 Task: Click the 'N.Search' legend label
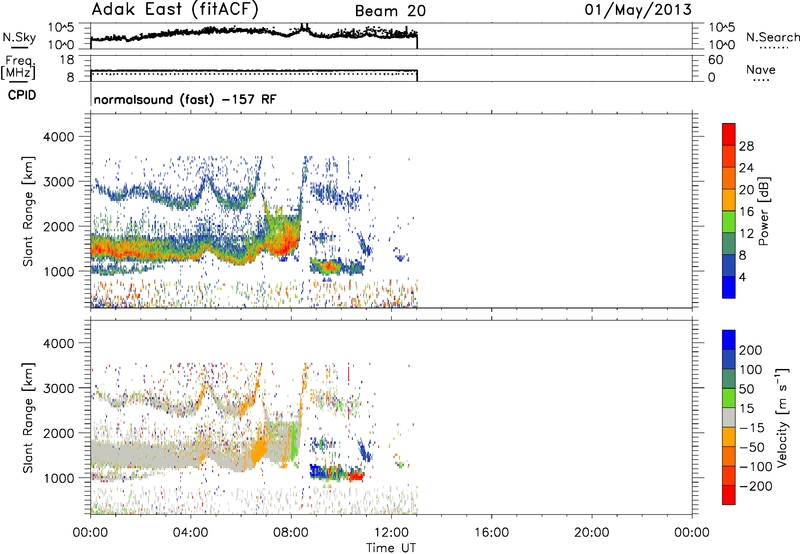pos(772,37)
